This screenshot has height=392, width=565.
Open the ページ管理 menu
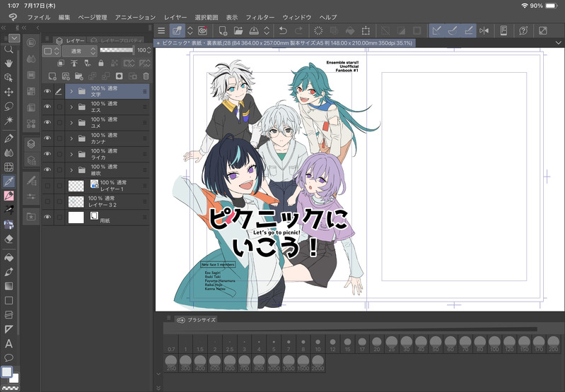[93, 17]
